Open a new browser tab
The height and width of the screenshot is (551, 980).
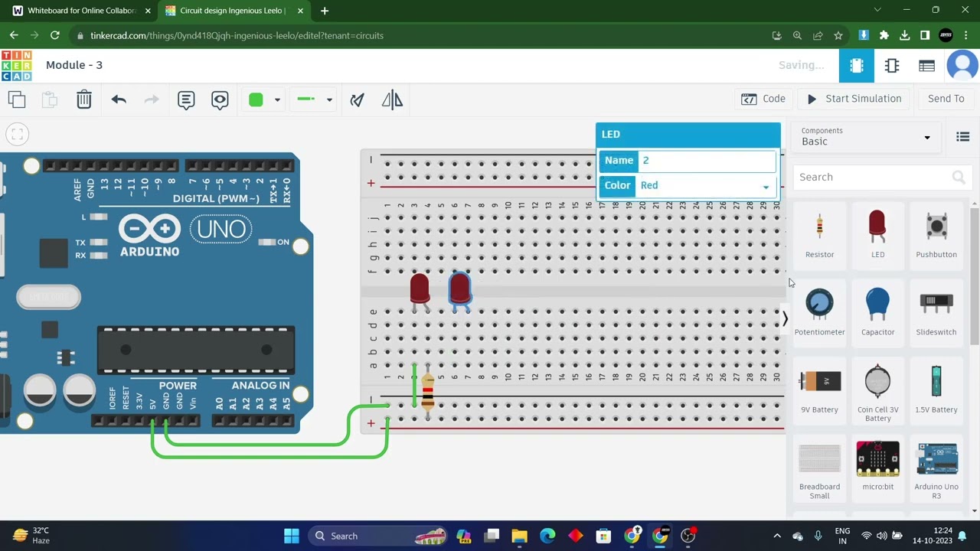[325, 11]
